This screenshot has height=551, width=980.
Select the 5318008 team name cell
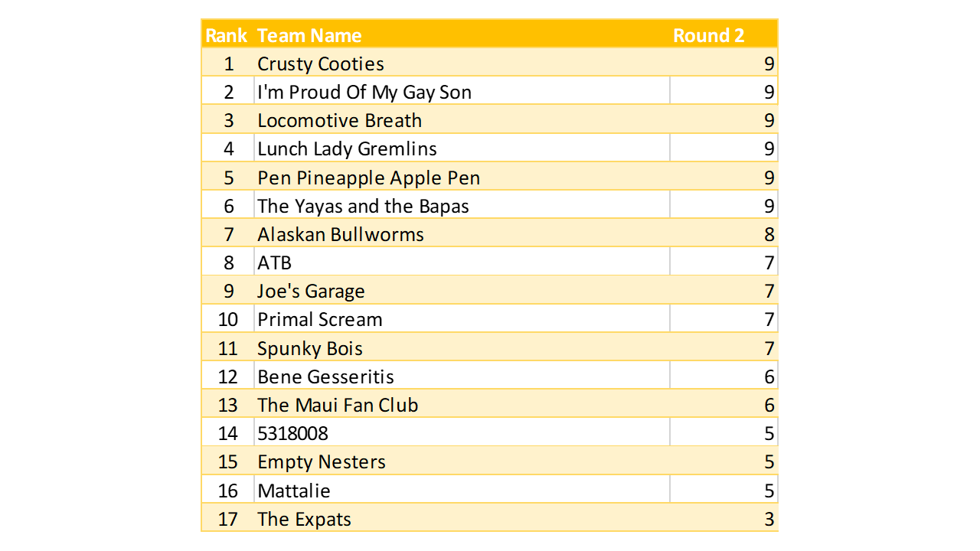[x=292, y=433]
